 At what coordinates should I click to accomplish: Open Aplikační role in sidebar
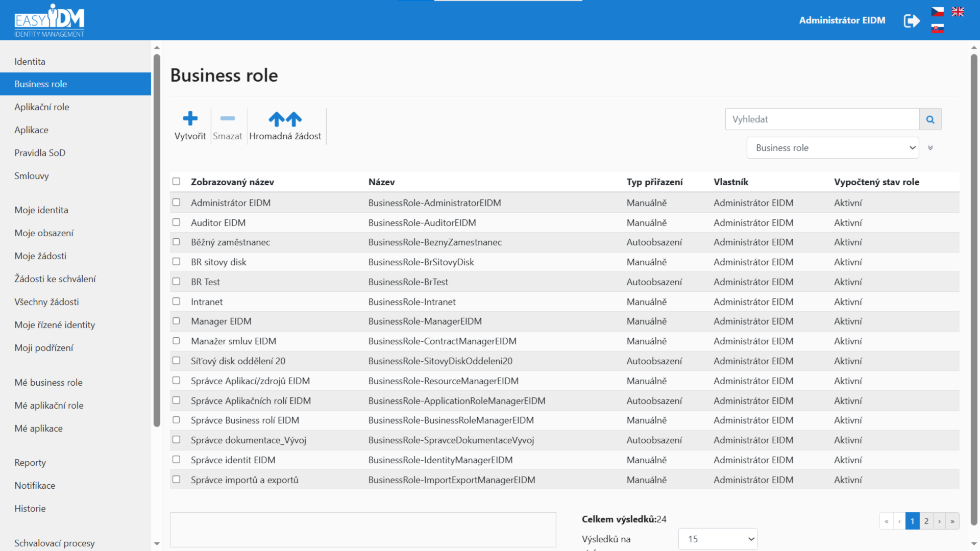pyautogui.click(x=42, y=107)
